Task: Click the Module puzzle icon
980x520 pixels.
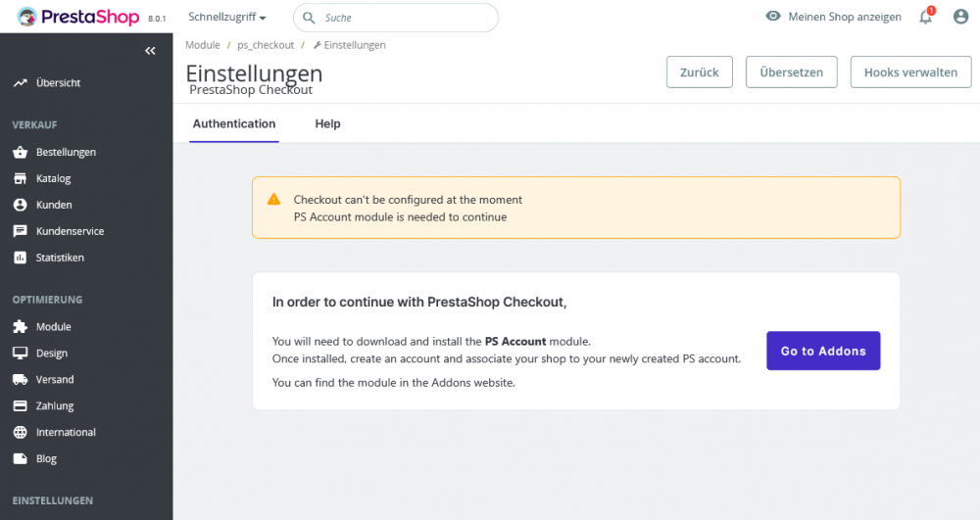Action: tap(20, 327)
